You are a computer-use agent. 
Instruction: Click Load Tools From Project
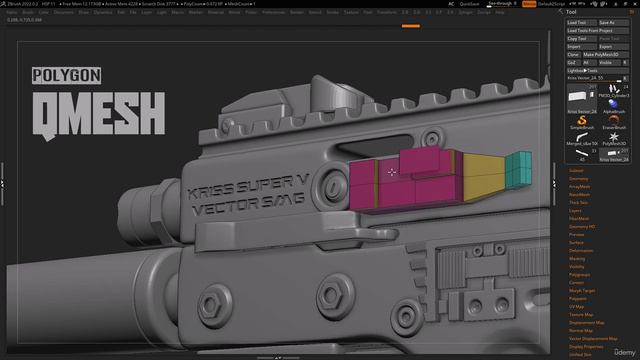tap(598, 31)
